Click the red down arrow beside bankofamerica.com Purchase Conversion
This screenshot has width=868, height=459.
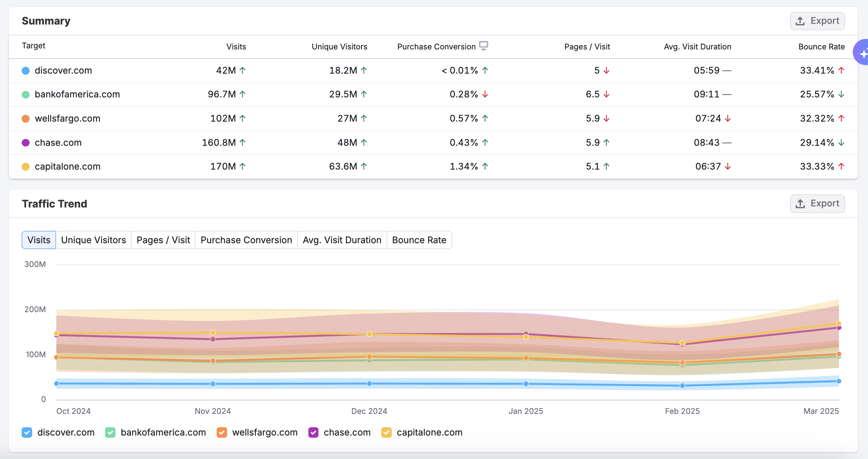(485, 94)
